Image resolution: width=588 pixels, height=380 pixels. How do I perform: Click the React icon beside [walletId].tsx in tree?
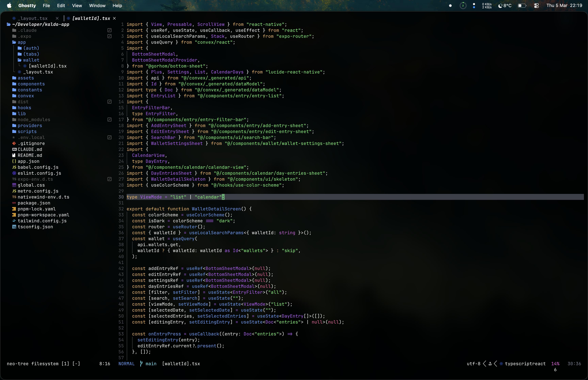(x=25, y=66)
